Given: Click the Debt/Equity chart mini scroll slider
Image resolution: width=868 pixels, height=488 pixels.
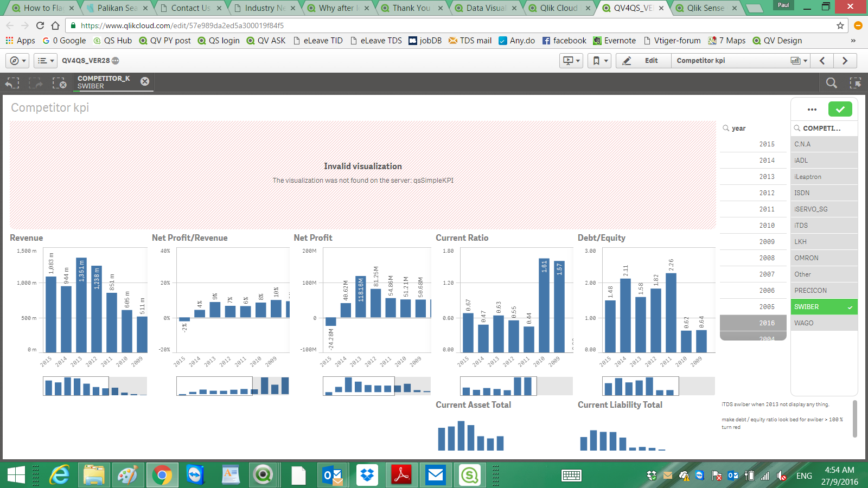Looking at the screenshot, I should click(641, 386).
